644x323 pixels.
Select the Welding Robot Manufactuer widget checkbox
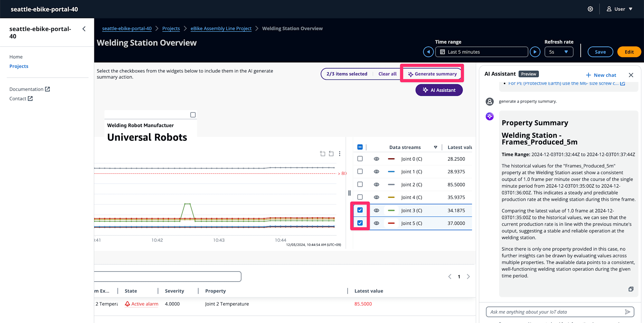(193, 115)
